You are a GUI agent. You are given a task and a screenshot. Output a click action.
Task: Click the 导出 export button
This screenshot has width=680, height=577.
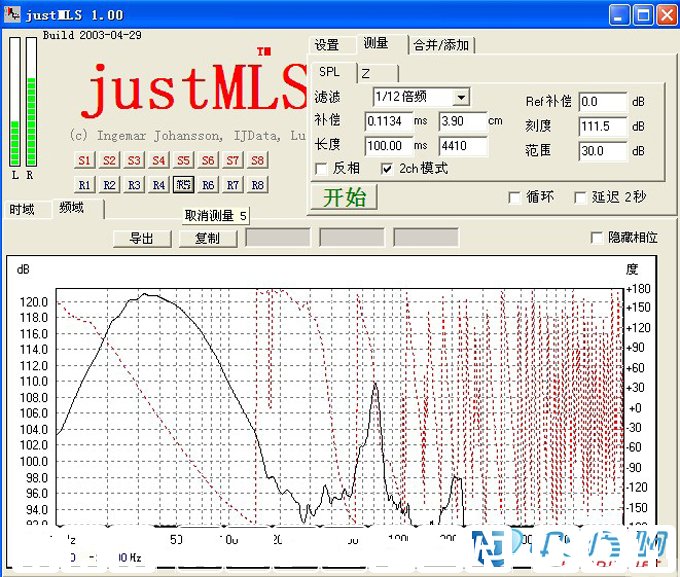142,239
